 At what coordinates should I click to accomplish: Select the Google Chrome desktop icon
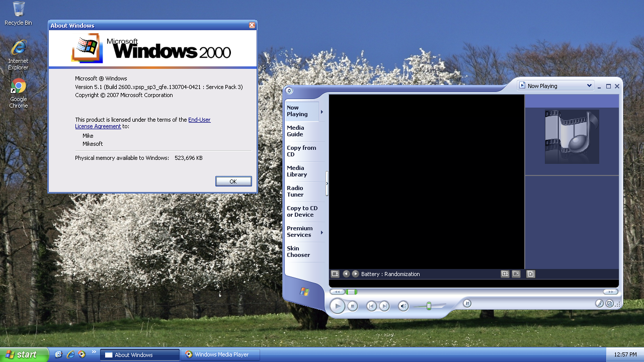pyautogui.click(x=18, y=94)
